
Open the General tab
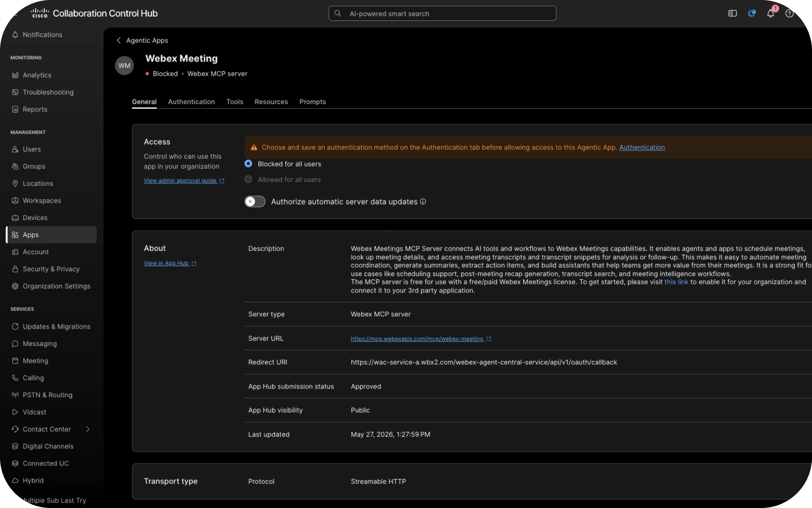144,102
